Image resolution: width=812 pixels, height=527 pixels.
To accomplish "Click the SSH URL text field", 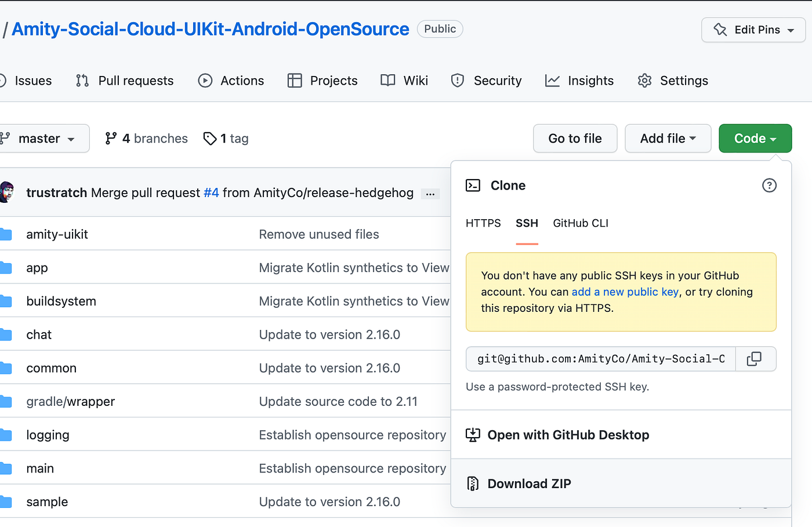I will coord(600,359).
